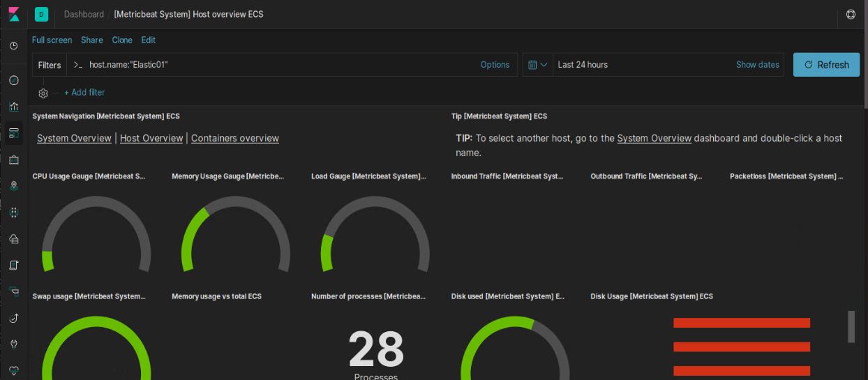
Task: Open the calendar quick date menu
Action: tap(537, 65)
